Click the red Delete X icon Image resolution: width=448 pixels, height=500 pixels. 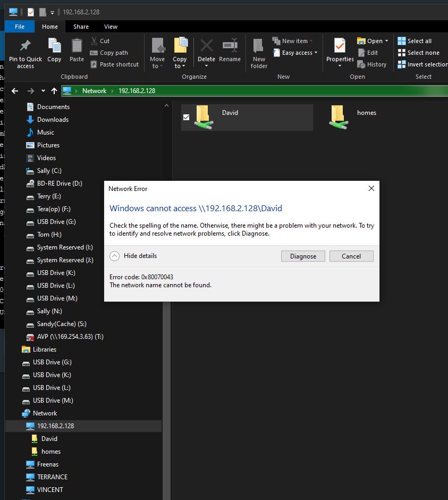pyautogui.click(x=207, y=45)
